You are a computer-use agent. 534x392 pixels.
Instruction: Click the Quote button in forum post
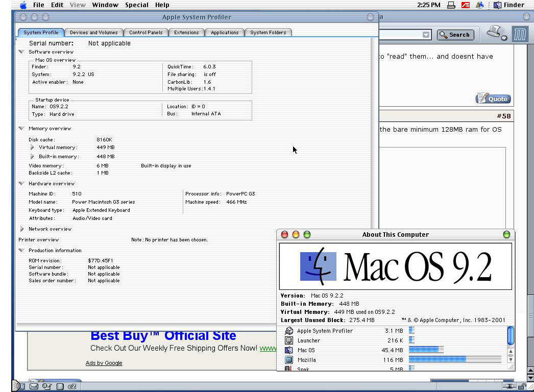[x=493, y=99]
